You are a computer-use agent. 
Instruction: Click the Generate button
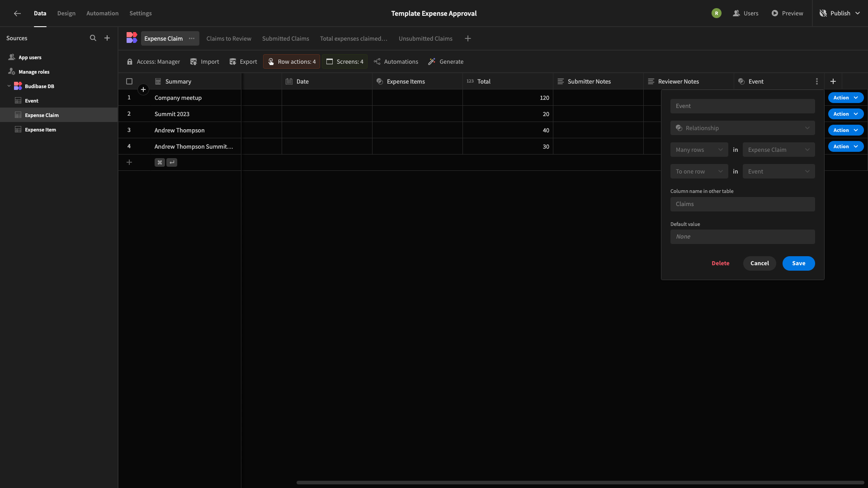click(446, 61)
